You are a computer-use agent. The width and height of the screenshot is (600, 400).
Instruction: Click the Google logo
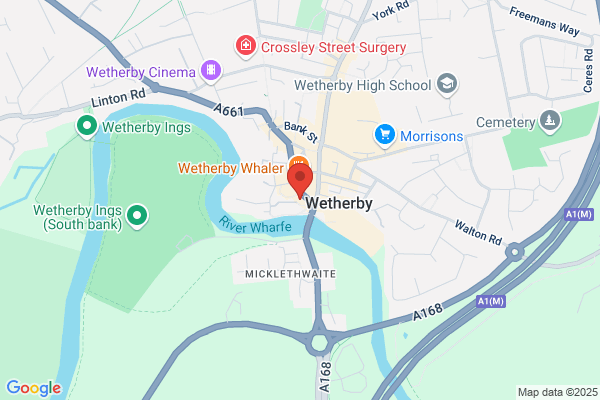(x=34, y=388)
